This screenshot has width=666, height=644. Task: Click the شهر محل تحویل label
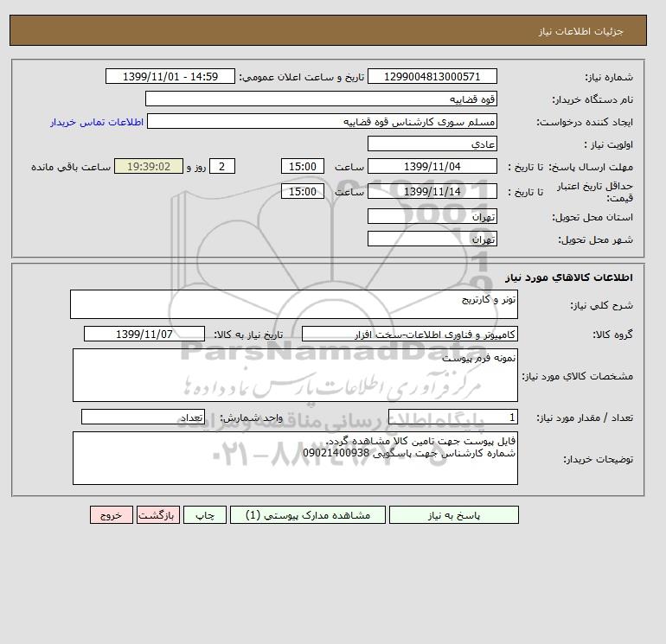click(595, 239)
